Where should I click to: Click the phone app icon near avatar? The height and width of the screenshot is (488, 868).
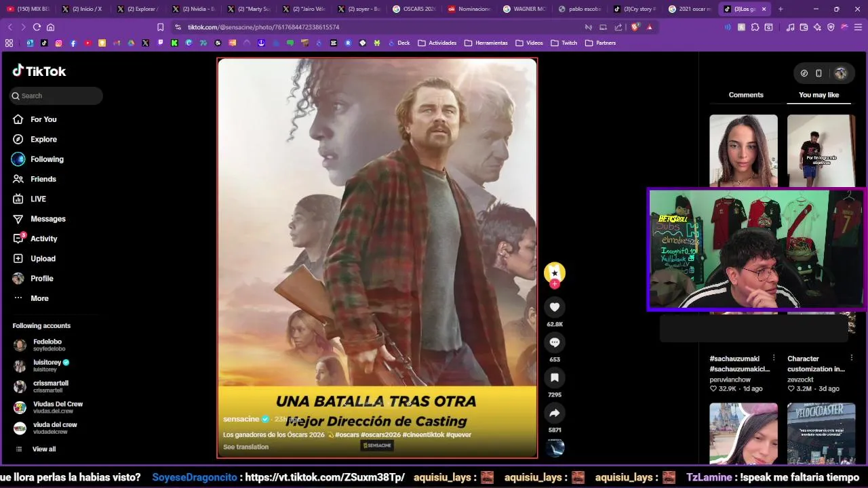[x=818, y=73]
